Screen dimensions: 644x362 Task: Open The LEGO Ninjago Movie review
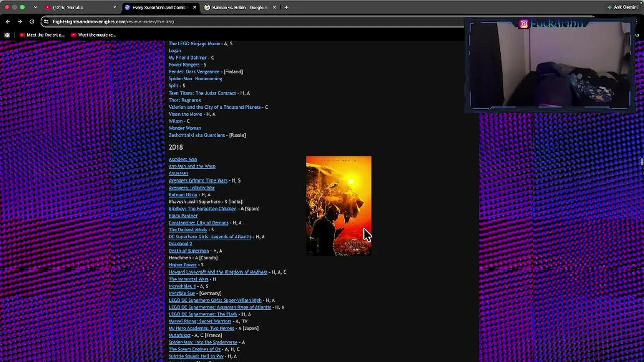194,44
